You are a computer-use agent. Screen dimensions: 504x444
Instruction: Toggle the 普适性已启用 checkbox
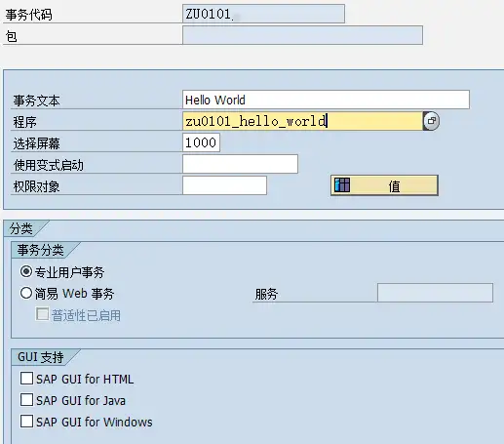point(42,314)
